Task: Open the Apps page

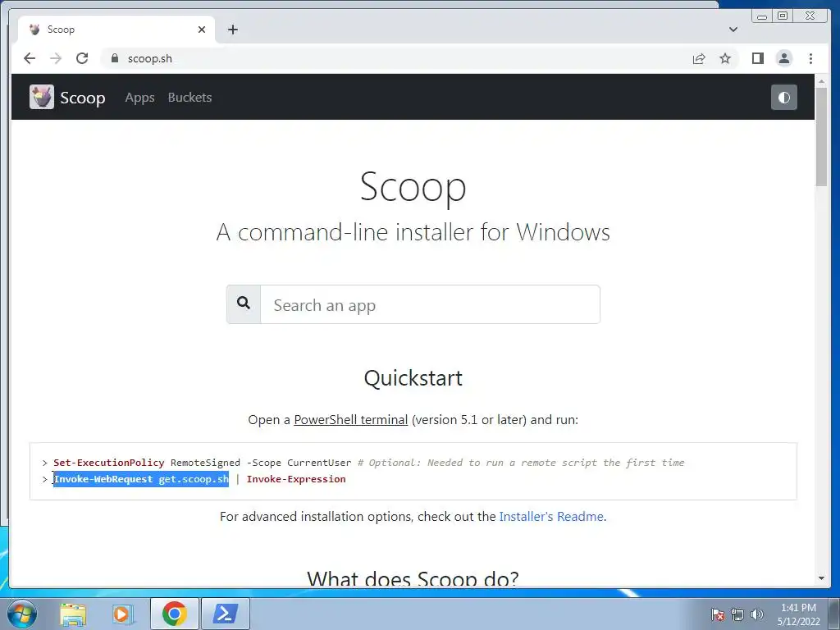Action: (139, 98)
